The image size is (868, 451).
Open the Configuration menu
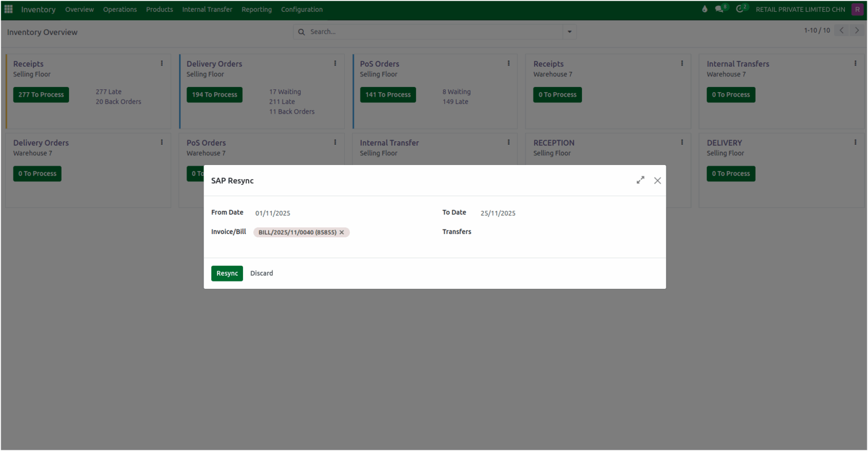click(302, 10)
